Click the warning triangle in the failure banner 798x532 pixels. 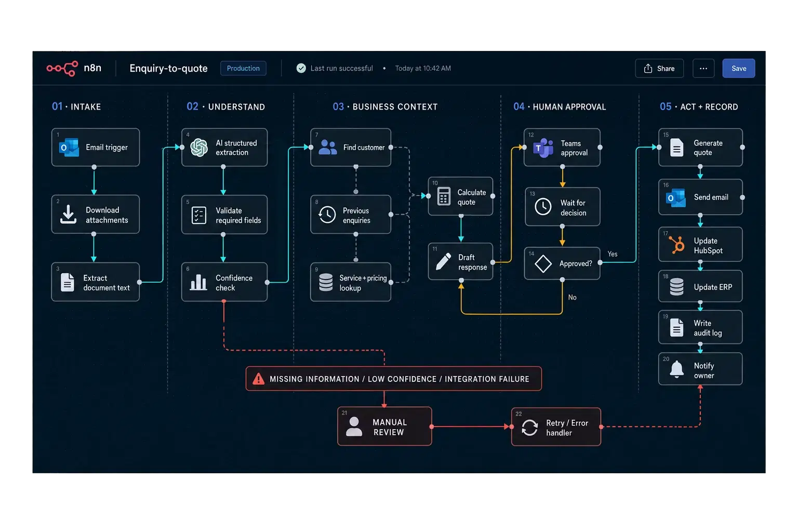tap(258, 379)
